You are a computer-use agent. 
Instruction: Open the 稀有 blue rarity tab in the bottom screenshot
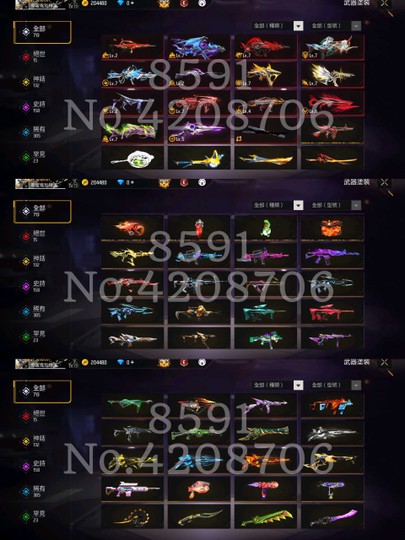(x=34, y=491)
